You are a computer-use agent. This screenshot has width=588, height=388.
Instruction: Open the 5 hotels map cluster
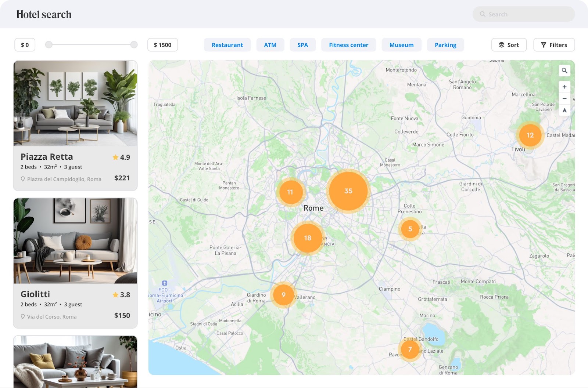[410, 229]
